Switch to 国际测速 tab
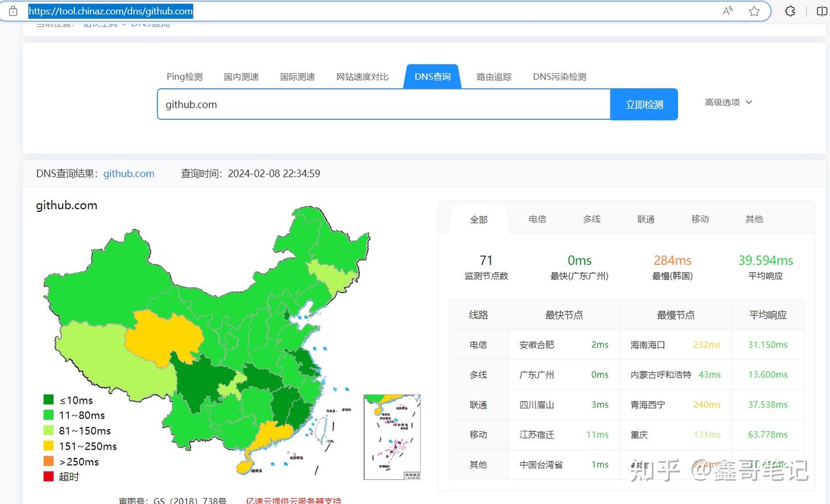The width and height of the screenshot is (830, 504). pyautogui.click(x=297, y=77)
